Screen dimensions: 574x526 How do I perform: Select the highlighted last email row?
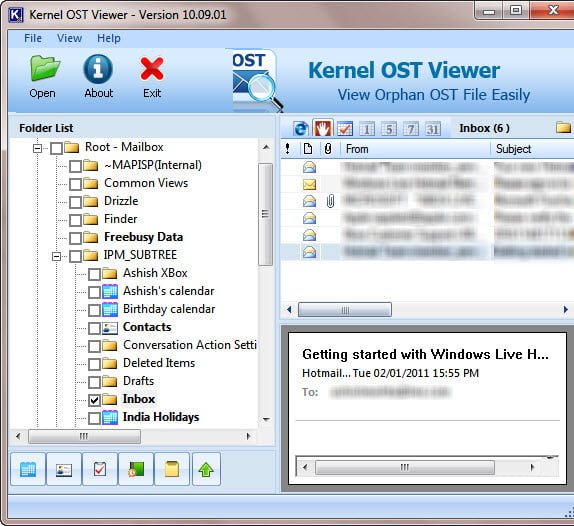click(x=427, y=252)
